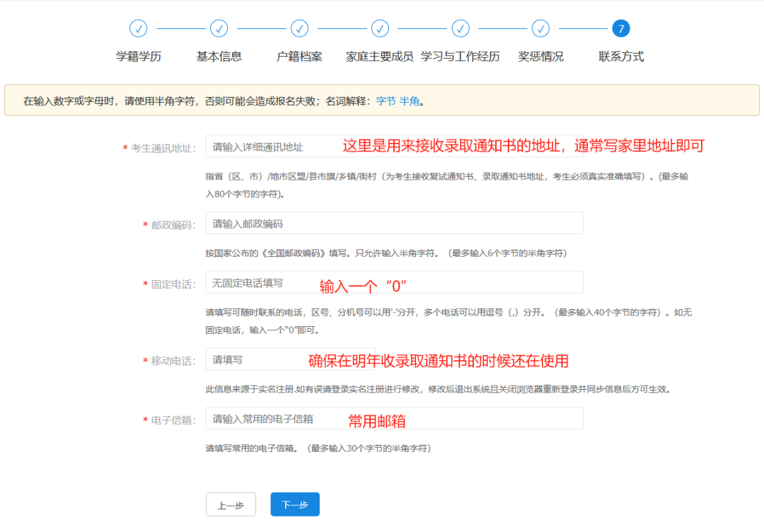Click the 邮政编码 input field
The image size is (764, 532).
coord(393,223)
